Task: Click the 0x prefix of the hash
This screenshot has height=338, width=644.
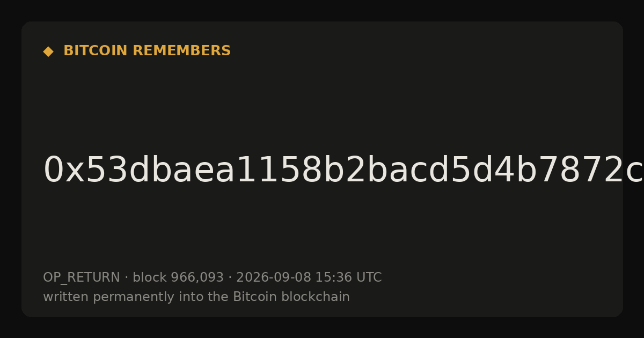Action: (x=63, y=171)
